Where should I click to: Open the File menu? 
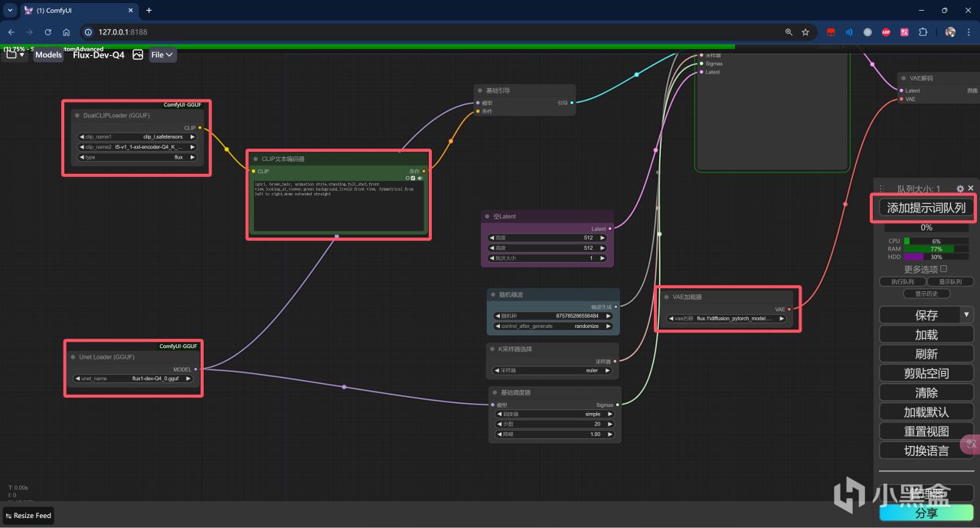162,54
